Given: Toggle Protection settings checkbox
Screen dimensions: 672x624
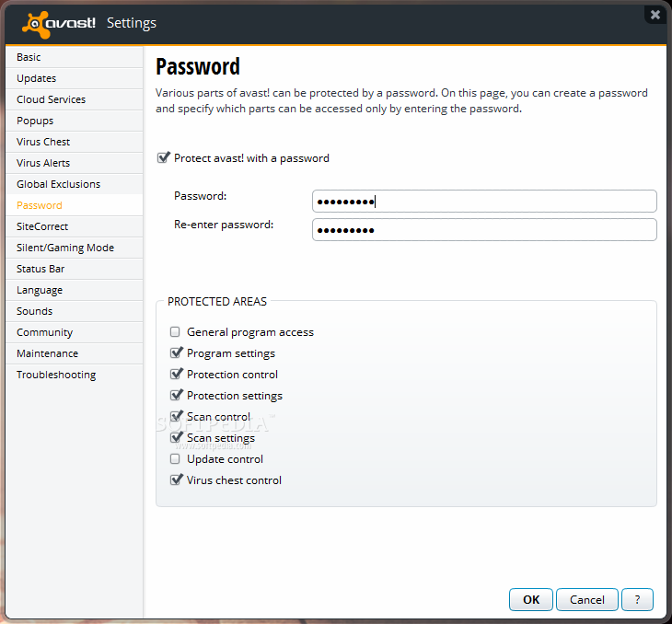Looking at the screenshot, I should tap(176, 395).
